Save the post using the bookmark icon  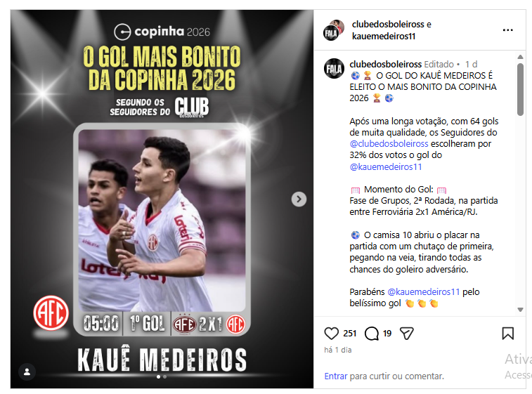[507, 334]
